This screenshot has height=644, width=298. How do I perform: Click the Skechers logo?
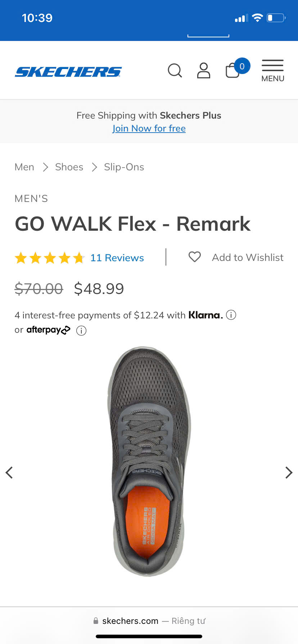68,72
